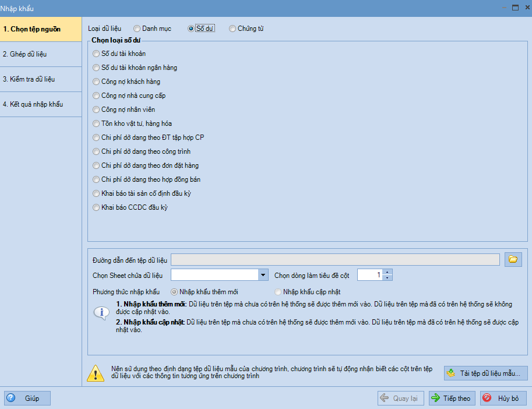Image resolution: width=532 pixels, height=409 pixels.
Task: Choose Số dư tài khoản ngân hàng
Action: click(x=135, y=68)
